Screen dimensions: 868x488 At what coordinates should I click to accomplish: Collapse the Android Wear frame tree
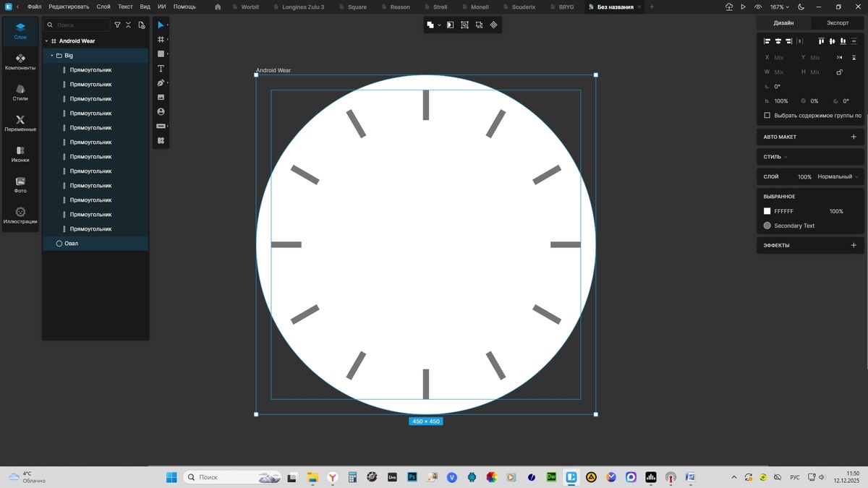[46, 41]
